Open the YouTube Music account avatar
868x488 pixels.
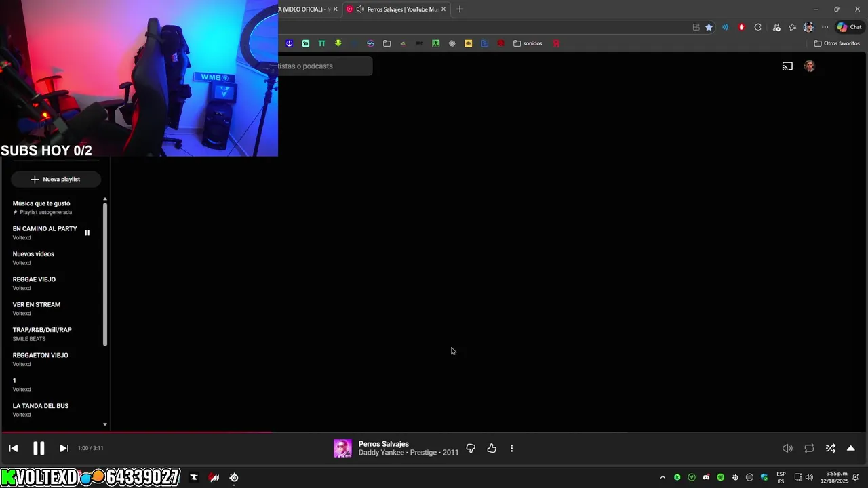coord(809,66)
